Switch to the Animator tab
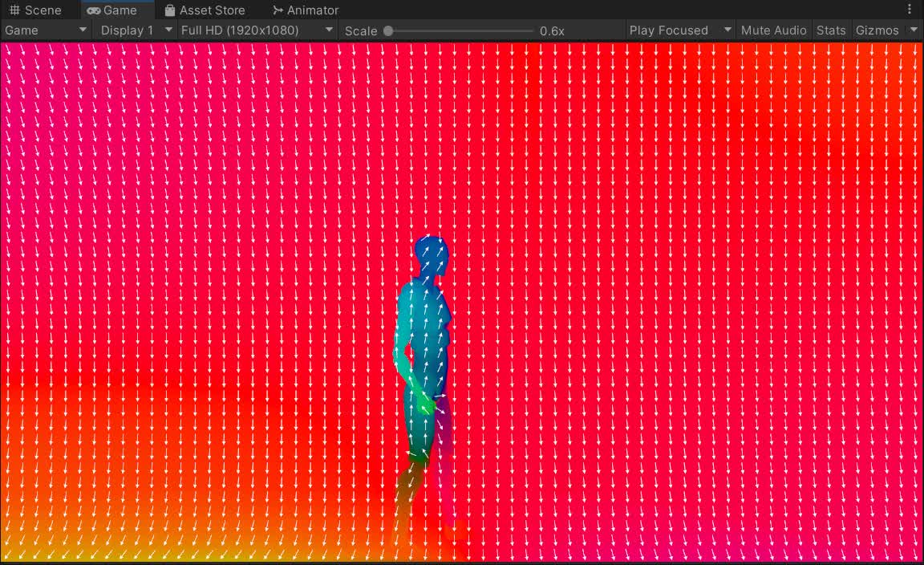Image resolution: width=924 pixels, height=565 pixels. point(312,10)
